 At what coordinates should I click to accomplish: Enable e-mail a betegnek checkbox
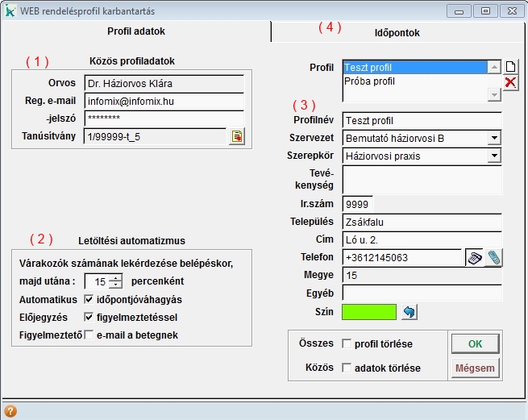tap(89, 335)
